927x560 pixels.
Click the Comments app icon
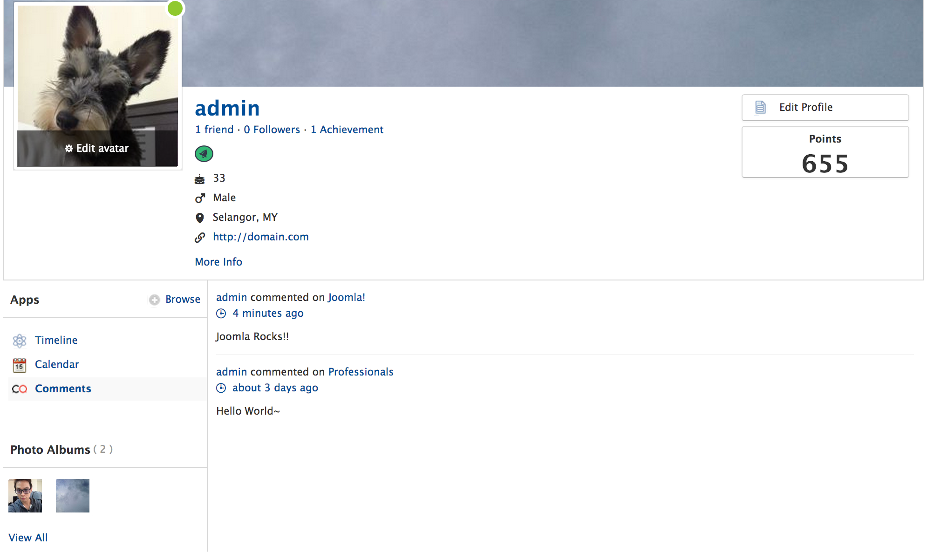point(20,389)
